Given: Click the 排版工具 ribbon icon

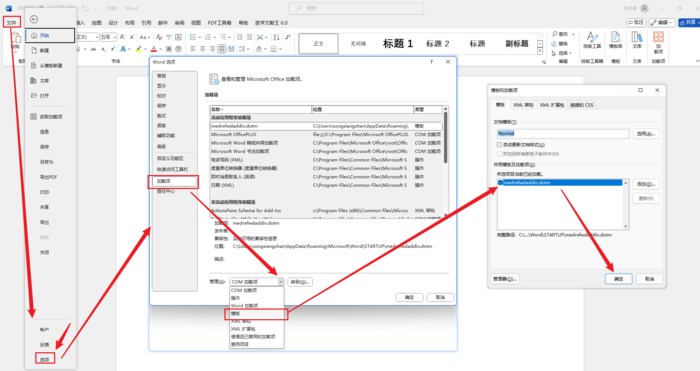Looking at the screenshot, I should coord(592,39).
